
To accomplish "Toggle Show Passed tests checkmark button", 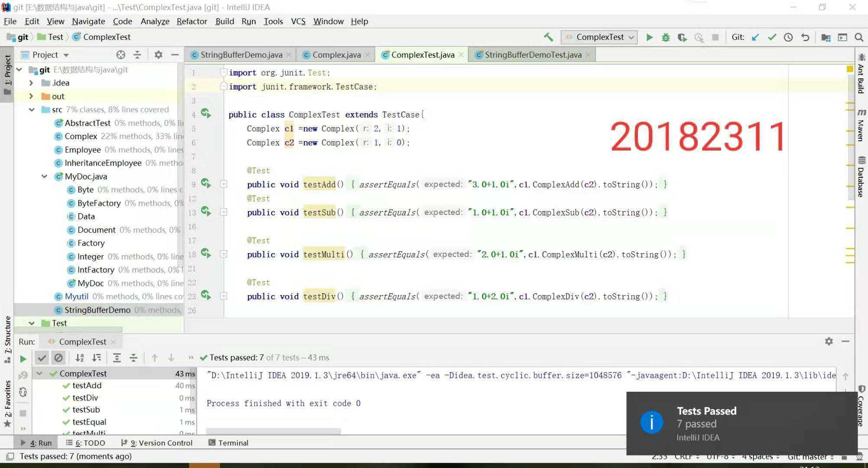I will tap(42, 358).
